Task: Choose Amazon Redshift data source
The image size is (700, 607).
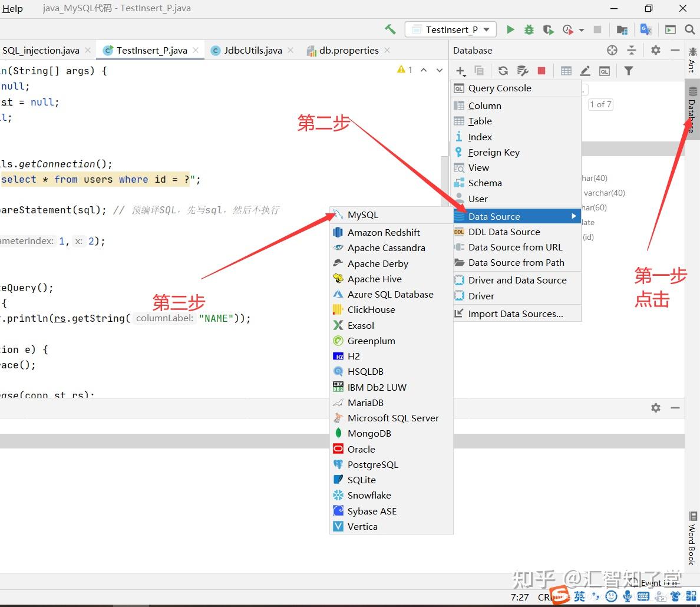Action: [x=391, y=232]
